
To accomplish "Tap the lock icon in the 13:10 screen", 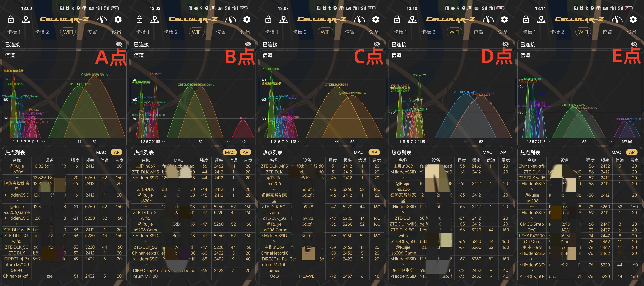I will click(397, 19).
